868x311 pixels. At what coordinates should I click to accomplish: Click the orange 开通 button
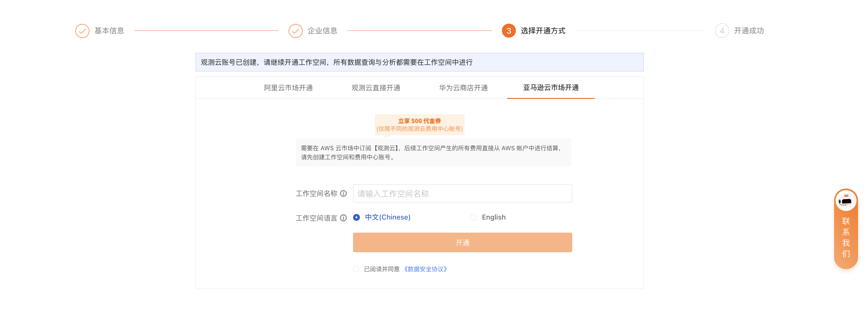pos(462,243)
